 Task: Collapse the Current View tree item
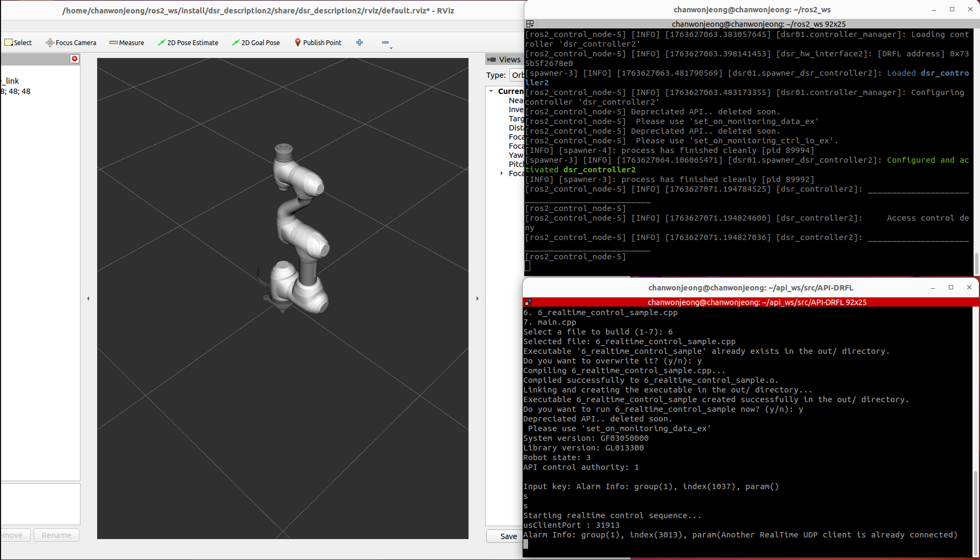pyautogui.click(x=491, y=91)
